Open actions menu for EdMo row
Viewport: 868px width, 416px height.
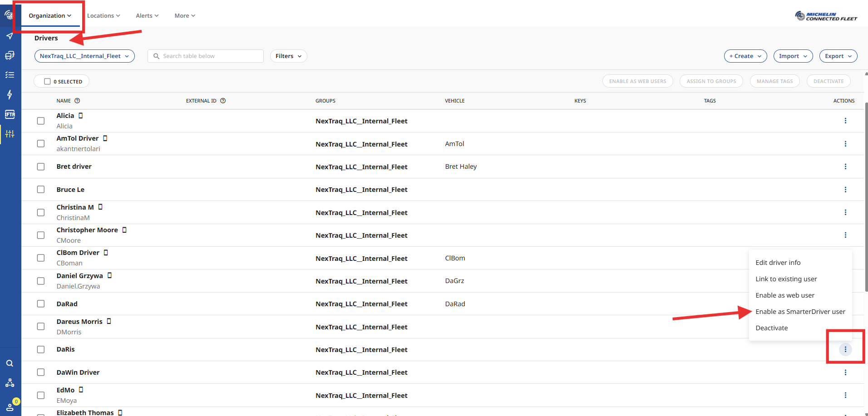(845, 395)
